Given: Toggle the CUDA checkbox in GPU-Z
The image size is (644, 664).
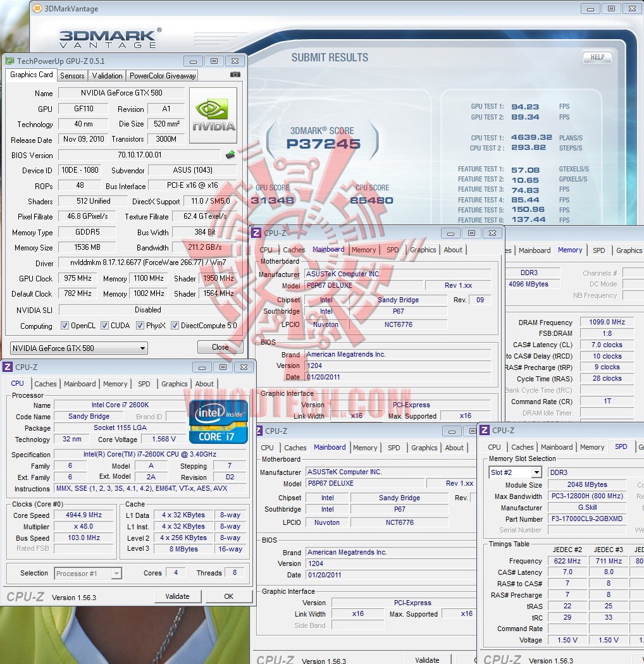Looking at the screenshot, I should pos(104,326).
